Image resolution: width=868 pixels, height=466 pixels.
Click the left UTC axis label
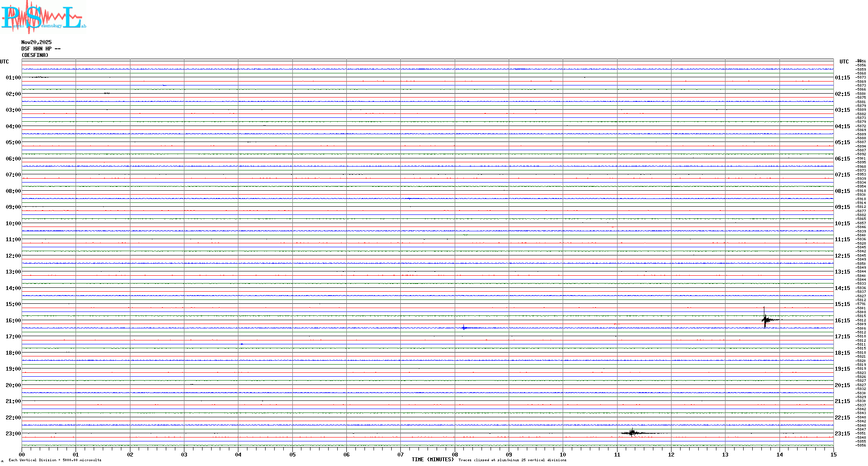tap(4, 62)
